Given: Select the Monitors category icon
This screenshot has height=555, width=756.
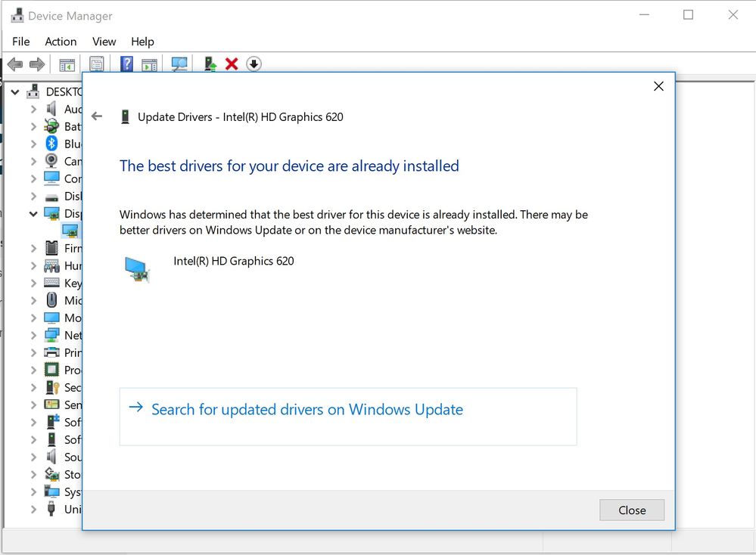Looking at the screenshot, I should click(51, 318).
